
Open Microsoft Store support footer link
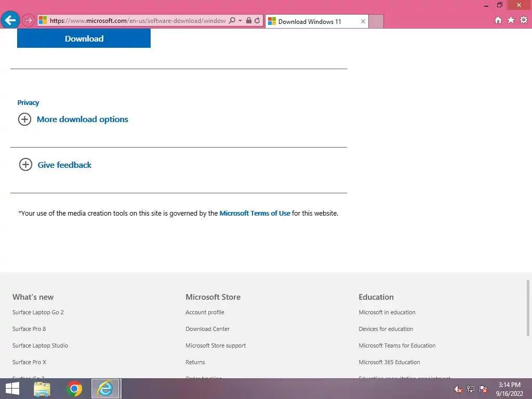point(216,345)
